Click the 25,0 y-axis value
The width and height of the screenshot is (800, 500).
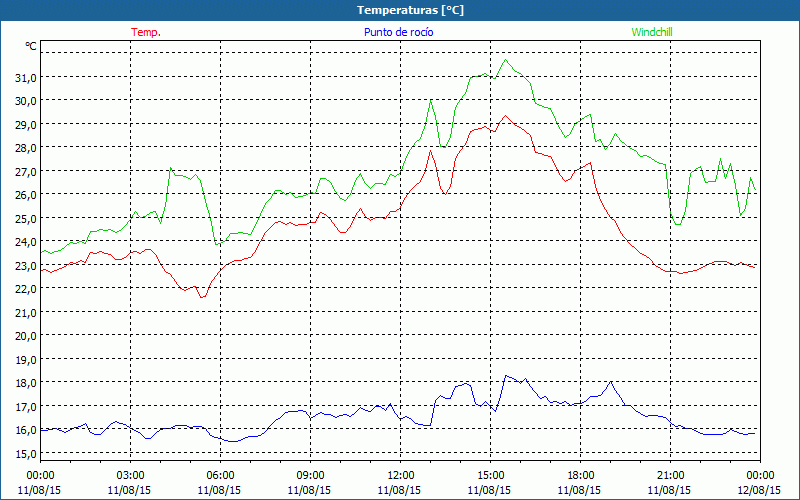pos(26,219)
